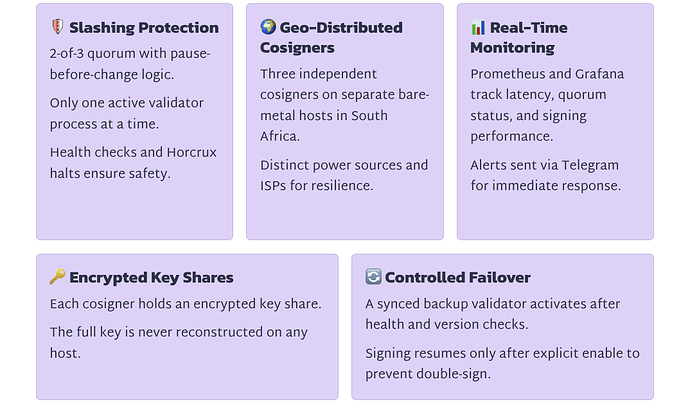Select the Geo-Distributed Cosigners heading
Viewport: 690px width, 420px height.
pyautogui.click(x=331, y=37)
